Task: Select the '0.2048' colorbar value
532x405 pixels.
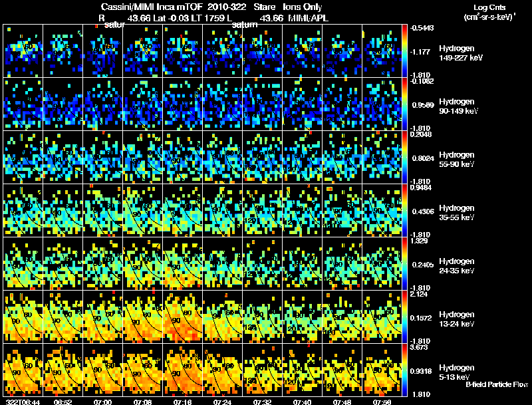Action: tap(421, 134)
